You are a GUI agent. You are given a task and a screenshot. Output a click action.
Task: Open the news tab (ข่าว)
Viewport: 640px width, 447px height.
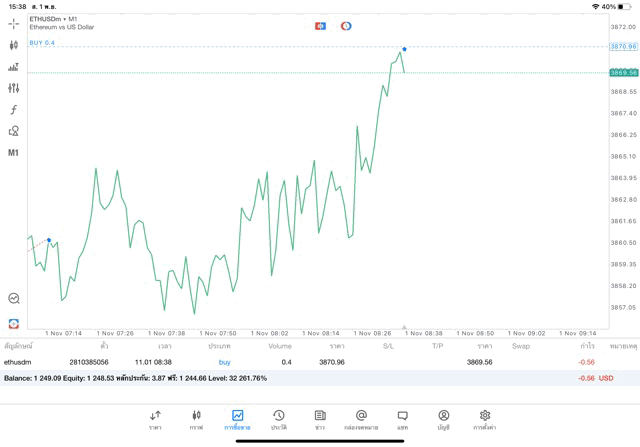319,420
